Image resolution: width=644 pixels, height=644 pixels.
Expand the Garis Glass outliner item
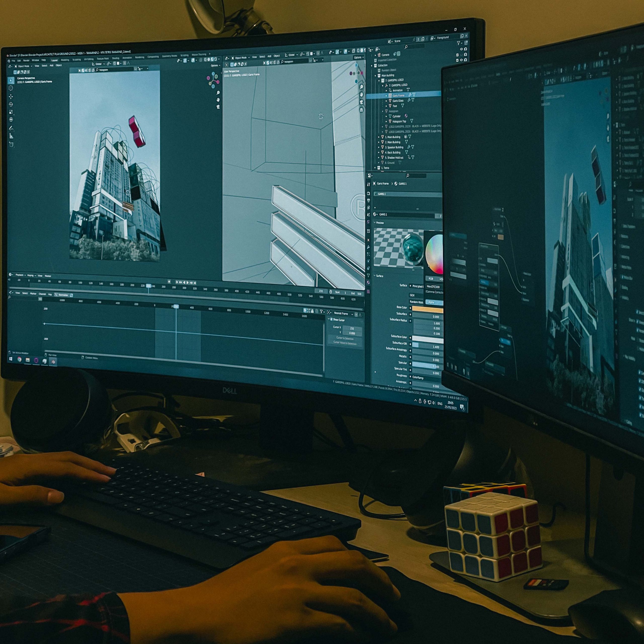386,101
